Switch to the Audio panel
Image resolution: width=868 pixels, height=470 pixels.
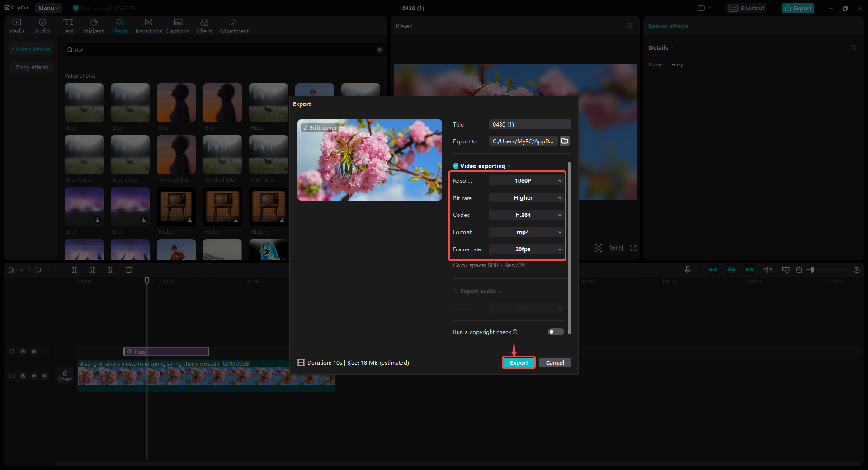pos(42,25)
